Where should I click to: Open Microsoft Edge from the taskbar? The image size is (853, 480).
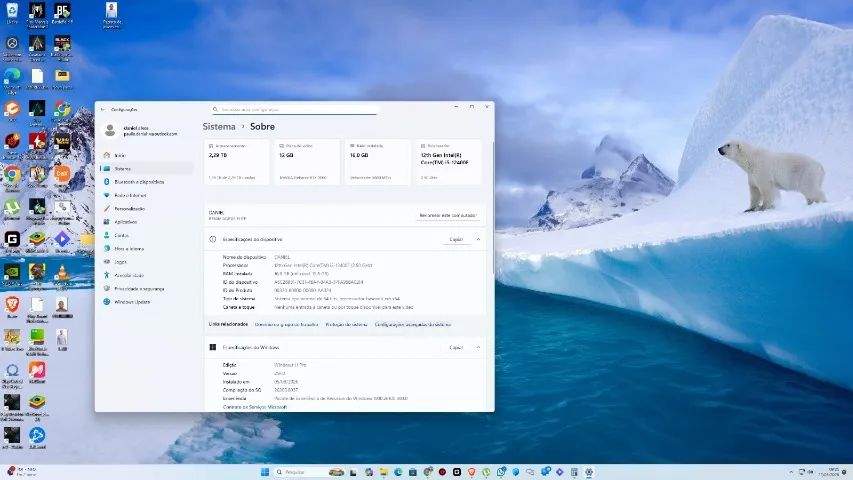click(x=398, y=472)
